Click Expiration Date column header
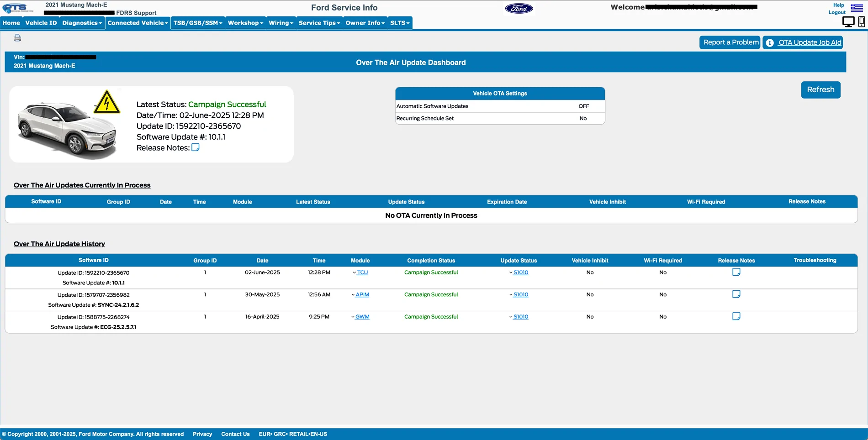Viewport: 868px width, 440px height. click(507, 202)
